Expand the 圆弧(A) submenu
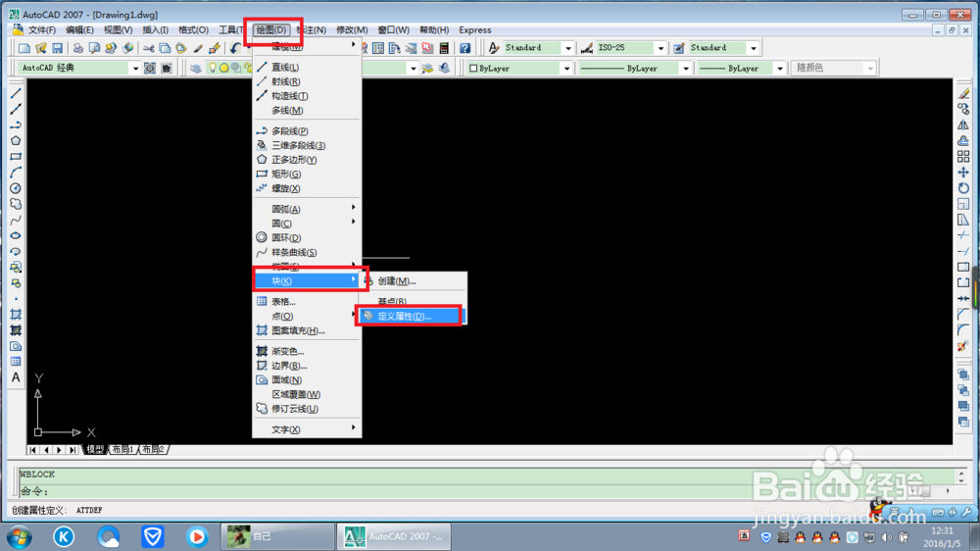Viewport: 980px width, 551px height. point(306,209)
